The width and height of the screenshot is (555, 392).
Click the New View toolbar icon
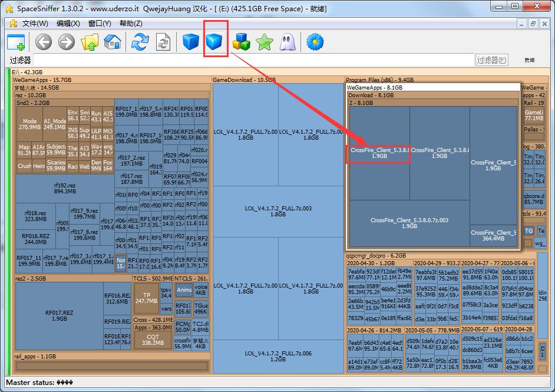pyautogui.click(x=16, y=42)
